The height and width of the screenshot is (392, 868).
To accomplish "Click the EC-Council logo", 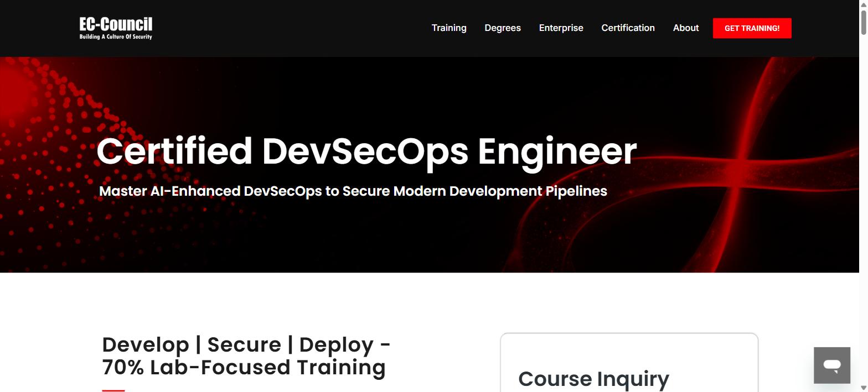I will 116,28.
